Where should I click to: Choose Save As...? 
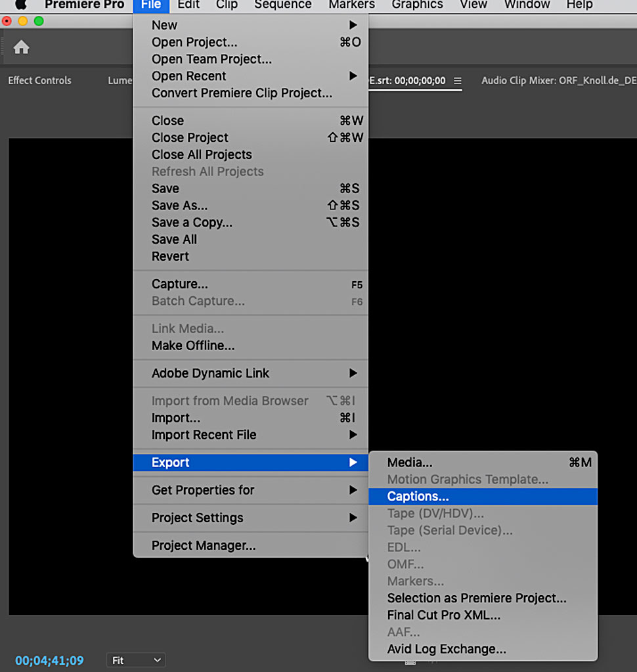251,206
